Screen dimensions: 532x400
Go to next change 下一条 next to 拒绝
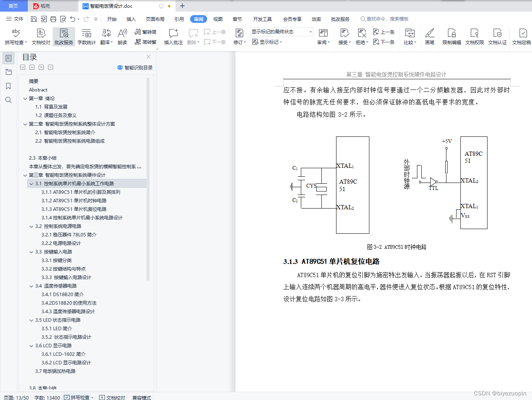384,42
